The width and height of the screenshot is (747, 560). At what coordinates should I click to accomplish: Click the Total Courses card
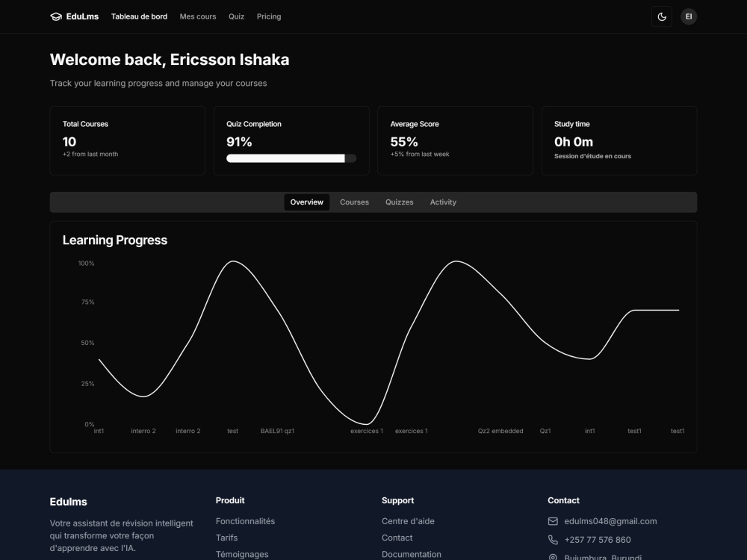click(128, 141)
